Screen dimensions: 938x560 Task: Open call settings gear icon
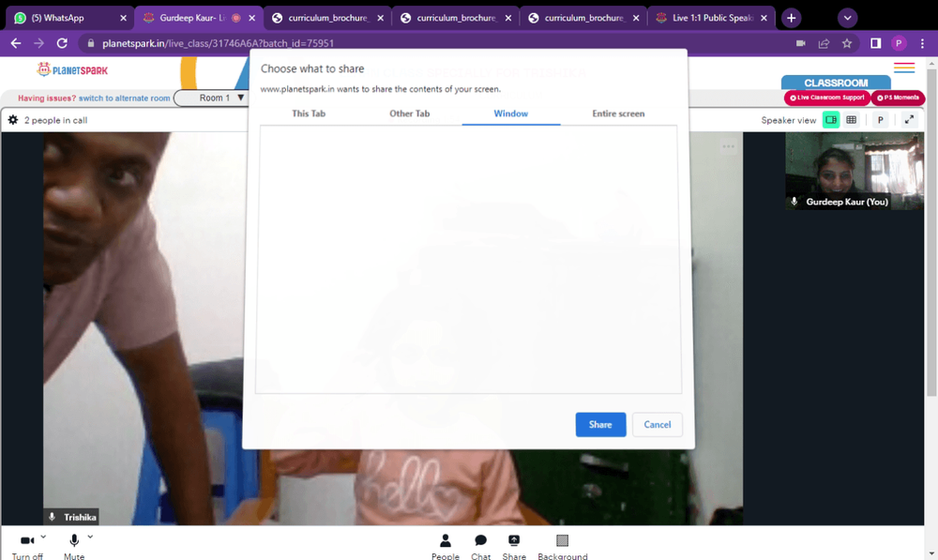(x=13, y=120)
